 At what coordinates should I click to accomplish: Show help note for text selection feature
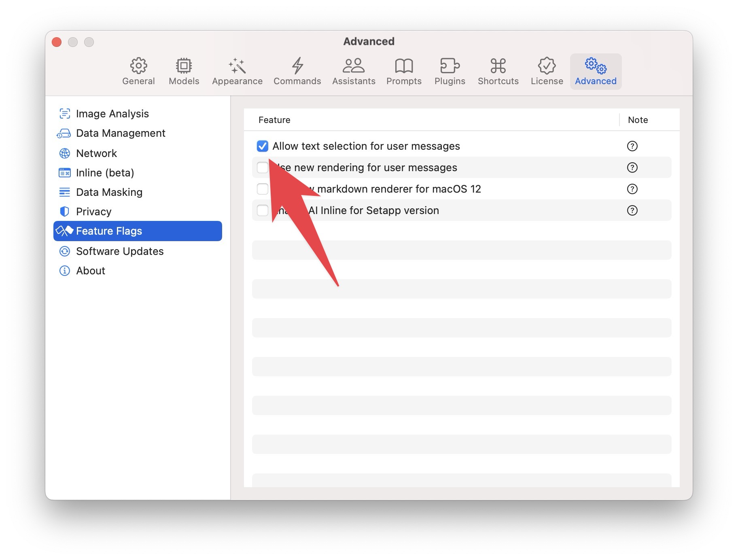click(x=632, y=146)
